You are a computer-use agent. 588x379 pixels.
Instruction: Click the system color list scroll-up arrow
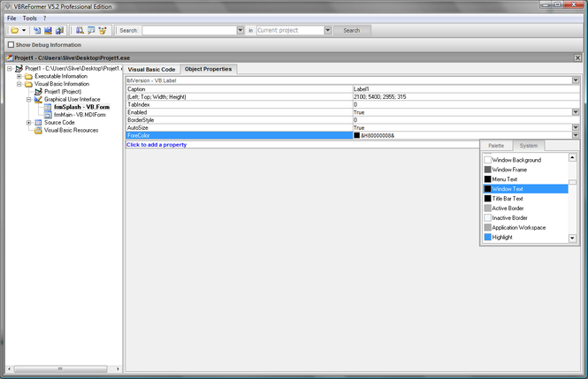[572, 157]
